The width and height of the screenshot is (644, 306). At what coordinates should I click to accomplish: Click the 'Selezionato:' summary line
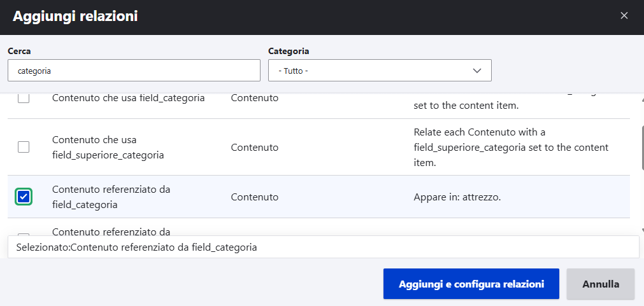click(x=137, y=247)
